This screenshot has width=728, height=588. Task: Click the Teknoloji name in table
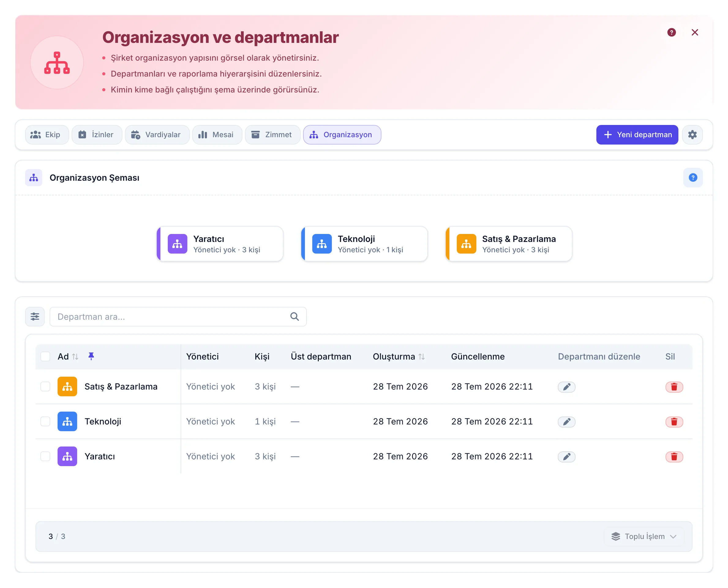[x=103, y=421]
